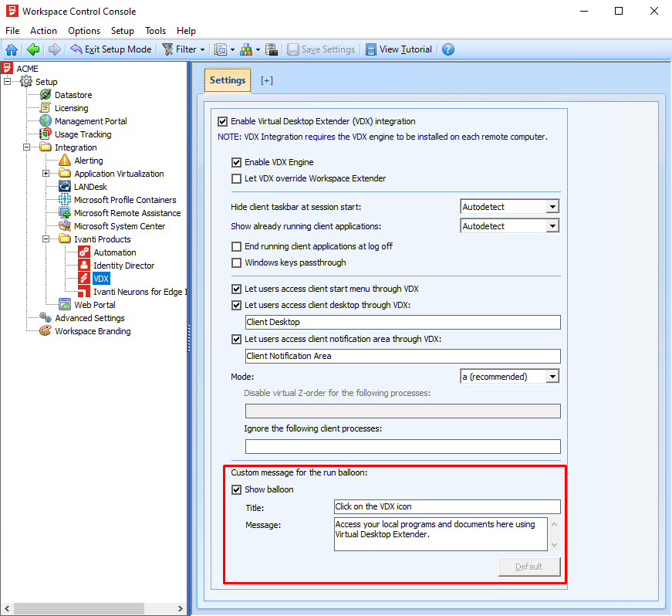The height and width of the screenshot is (616, 672).
Task: Check Let VDX override Workspace Extender
Action: tap(236, 178)
